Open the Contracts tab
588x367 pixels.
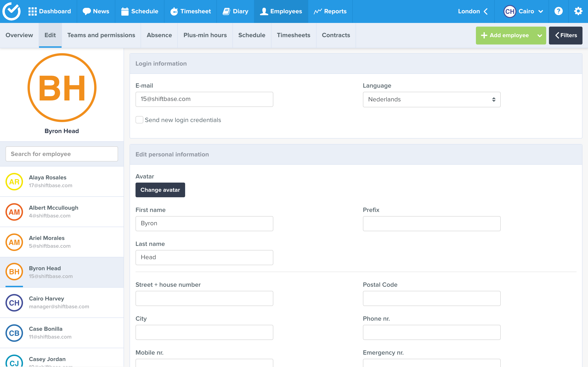coord(336,35)
